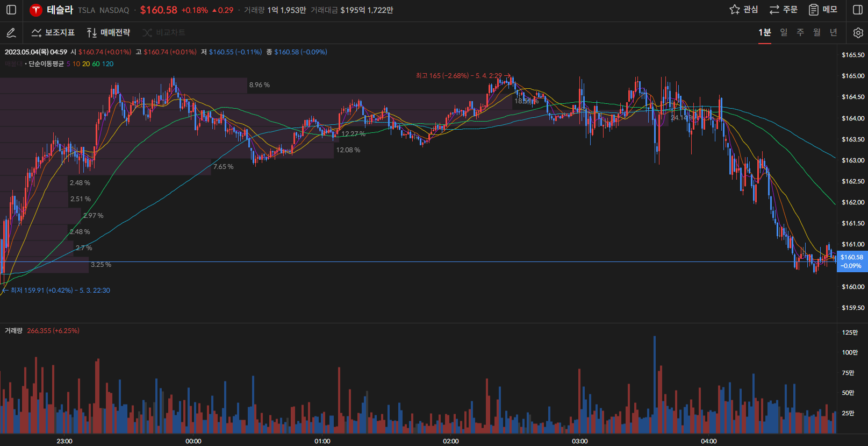Click the purple 5 moving average
This screenshot has height=446, width=868.
tap(68, 64)
